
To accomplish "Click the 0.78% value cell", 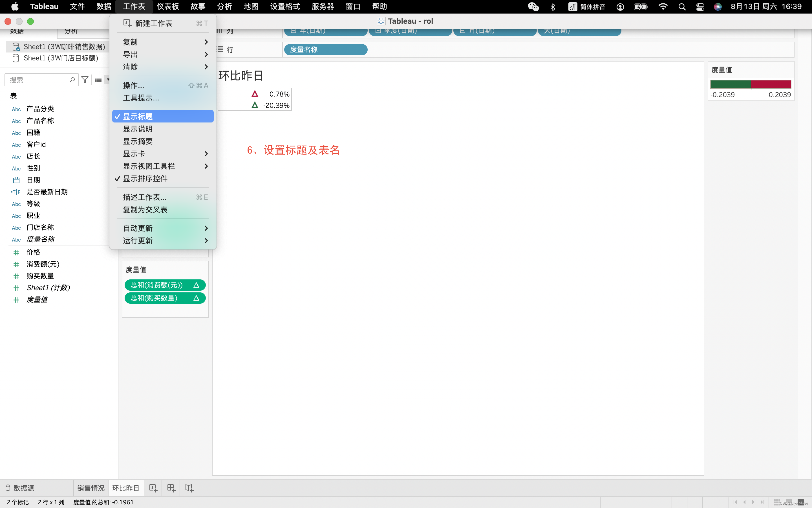I will pyautogui.click(x=279, y=94).
